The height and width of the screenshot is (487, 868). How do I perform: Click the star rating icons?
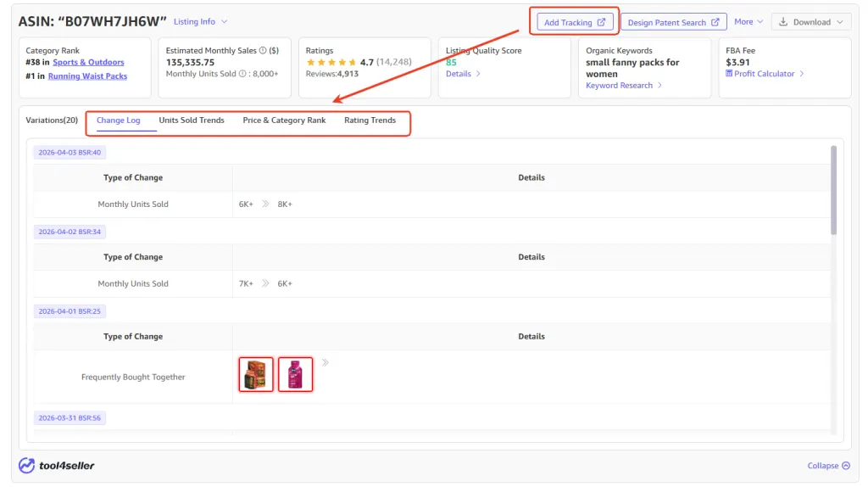click(331, 62)
